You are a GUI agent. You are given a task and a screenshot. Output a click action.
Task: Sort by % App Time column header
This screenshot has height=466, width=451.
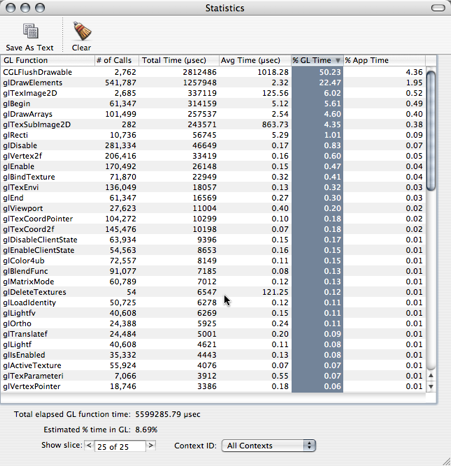click(x=384, y=60)
